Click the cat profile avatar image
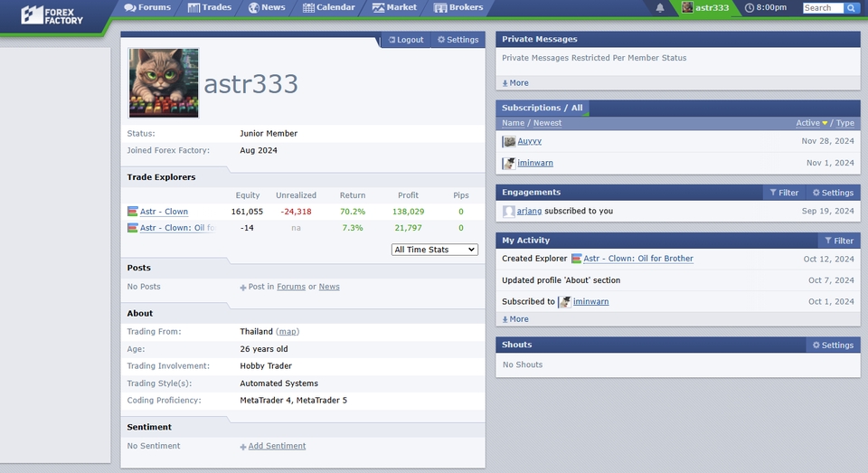Image resolution: width=868 pixels, height=473 pixels. coord(164,83)
